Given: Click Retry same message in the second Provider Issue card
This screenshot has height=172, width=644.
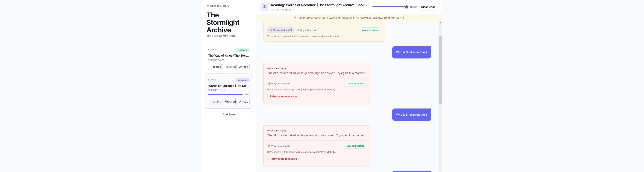Looking at the screenshot, I should coord(283,159).
